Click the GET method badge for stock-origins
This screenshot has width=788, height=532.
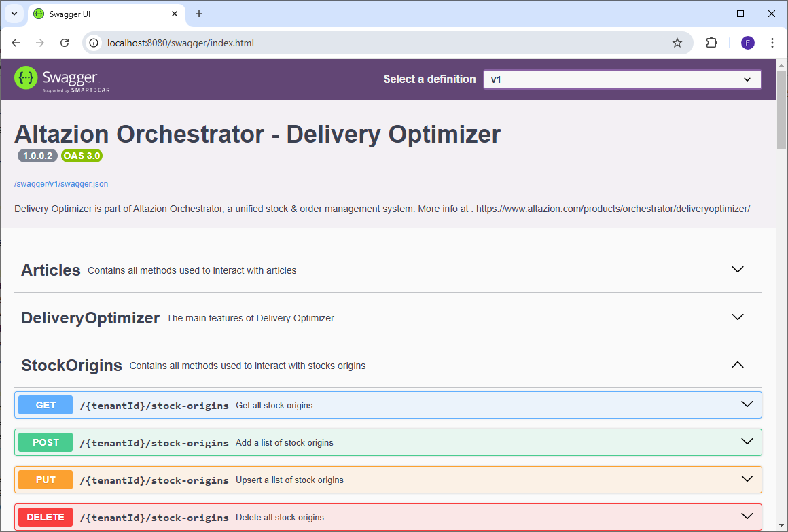pos(45,404)
